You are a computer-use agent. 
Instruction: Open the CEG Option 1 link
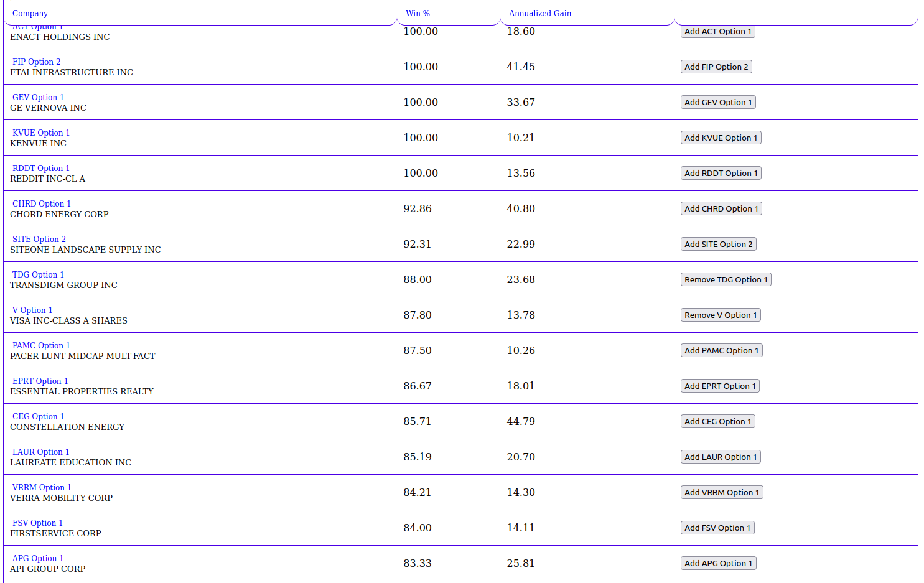point(38,416)
